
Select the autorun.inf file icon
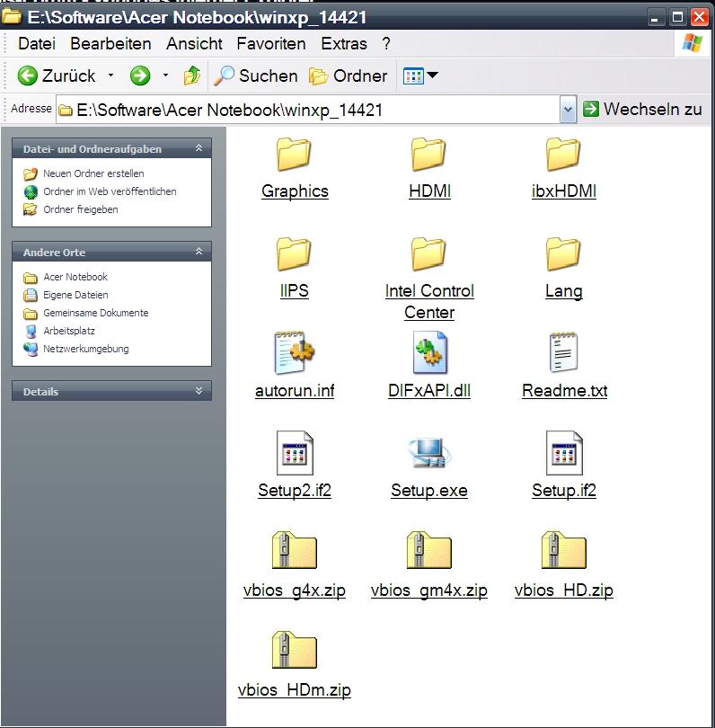tap(295, 353)
